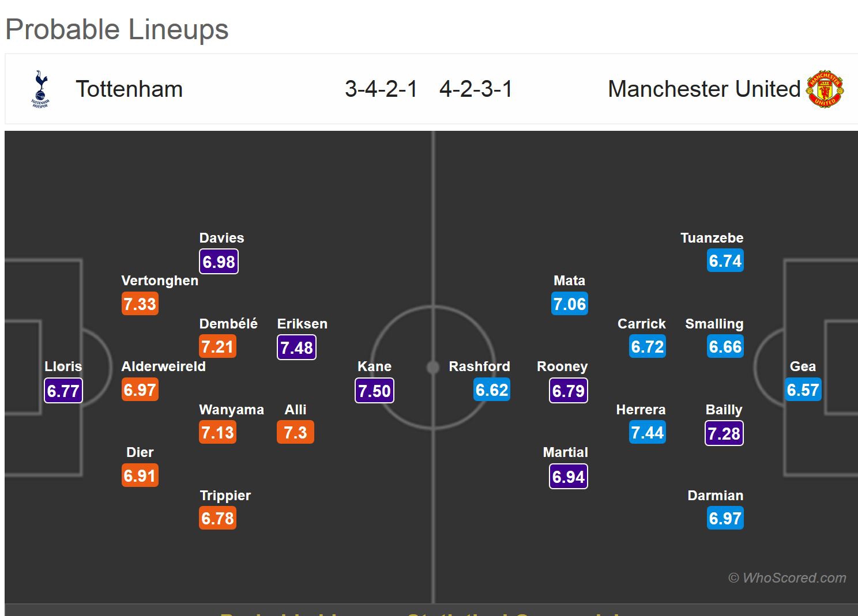
Task: Click the 3-4-2-1 formation text
Action: pyautogui.click(x=381, y=89)
